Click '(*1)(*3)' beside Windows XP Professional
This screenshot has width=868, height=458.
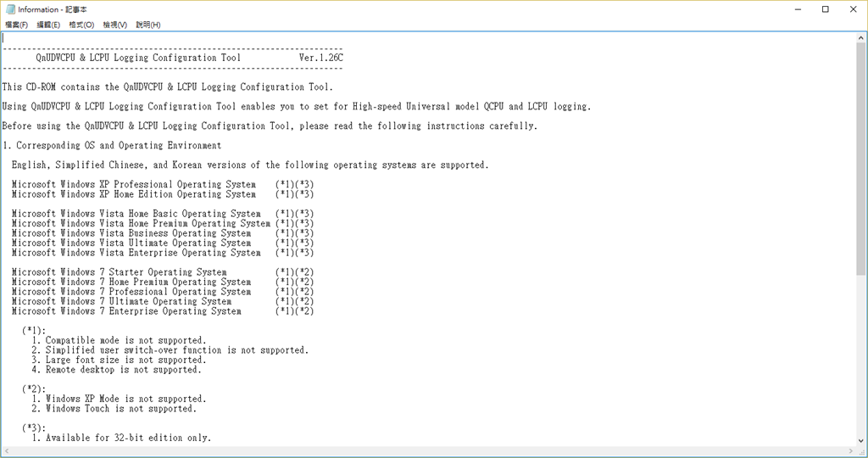(294, 184)
